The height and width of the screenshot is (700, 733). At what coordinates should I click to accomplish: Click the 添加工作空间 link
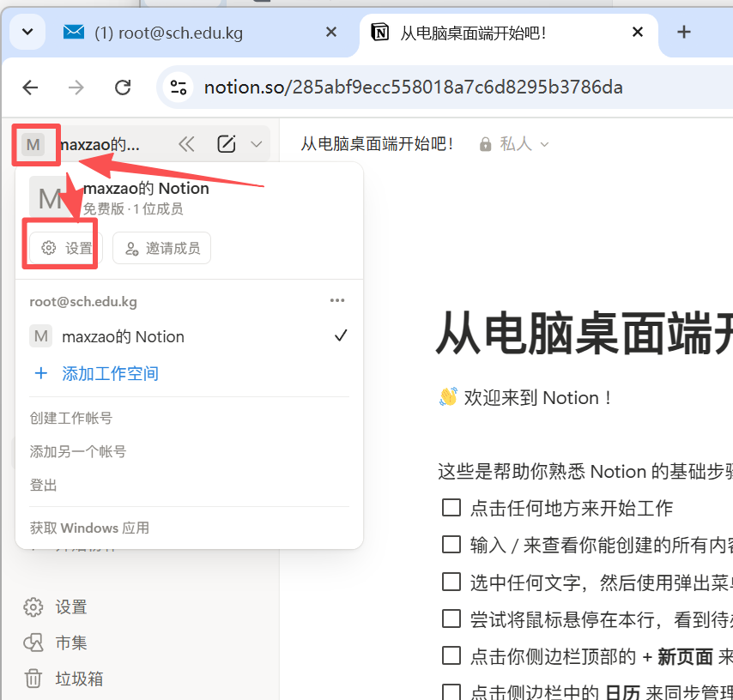pyautogui.click(x=110, y=373)
